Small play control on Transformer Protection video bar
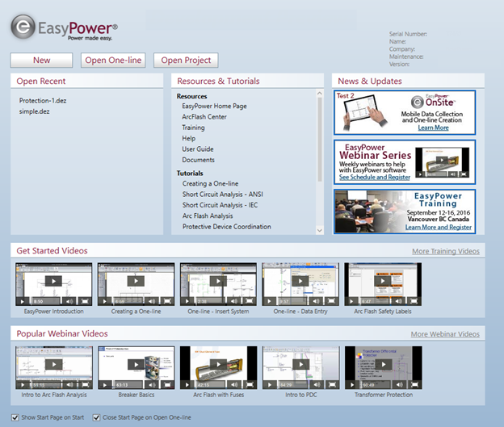The height and width of the screenshot is (427, 504). 352,384
